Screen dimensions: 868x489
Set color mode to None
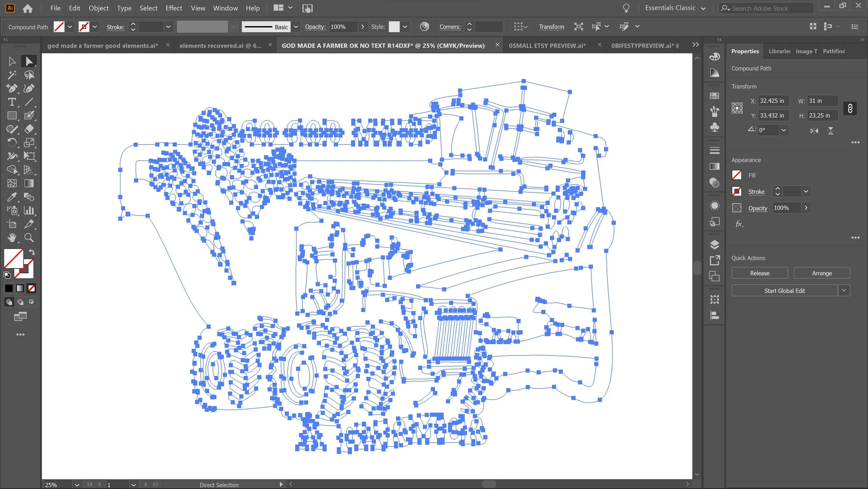click(32, 288)
